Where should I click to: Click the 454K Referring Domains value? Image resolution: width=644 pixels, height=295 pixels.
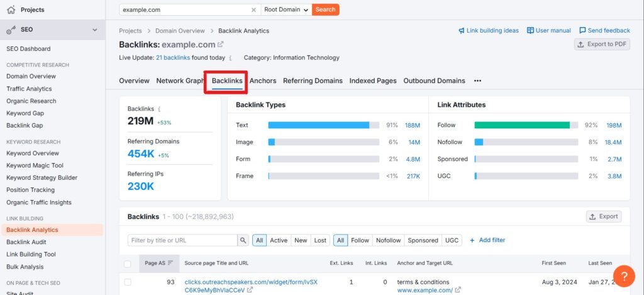pos(141,153)
